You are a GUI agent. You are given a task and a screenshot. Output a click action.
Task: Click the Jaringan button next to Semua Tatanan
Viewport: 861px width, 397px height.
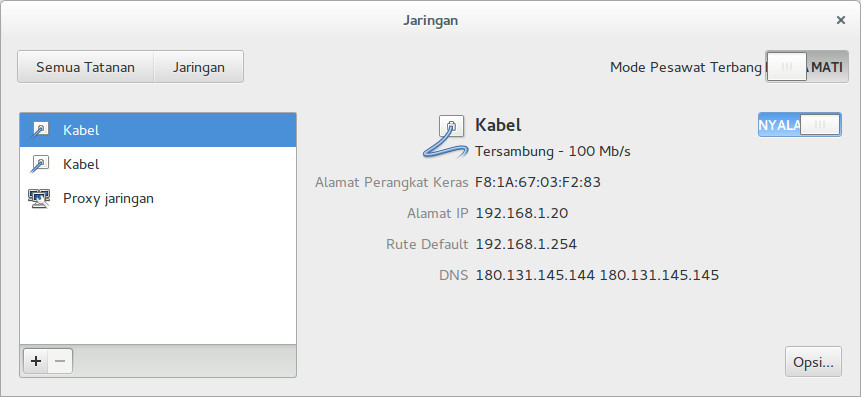(199, 67)
